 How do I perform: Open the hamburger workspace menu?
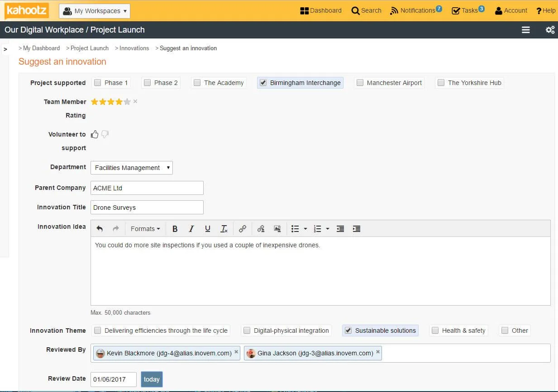click(x=526, y=30)
